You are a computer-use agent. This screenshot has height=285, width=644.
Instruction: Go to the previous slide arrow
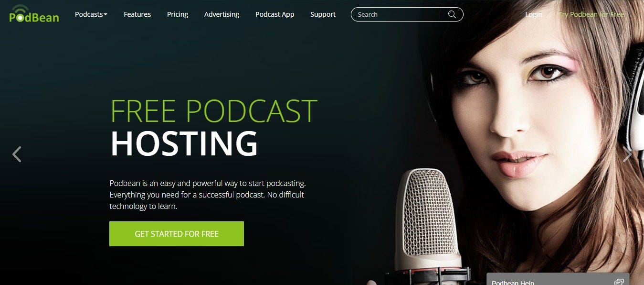pyautogui.click(x=17, y=154)
